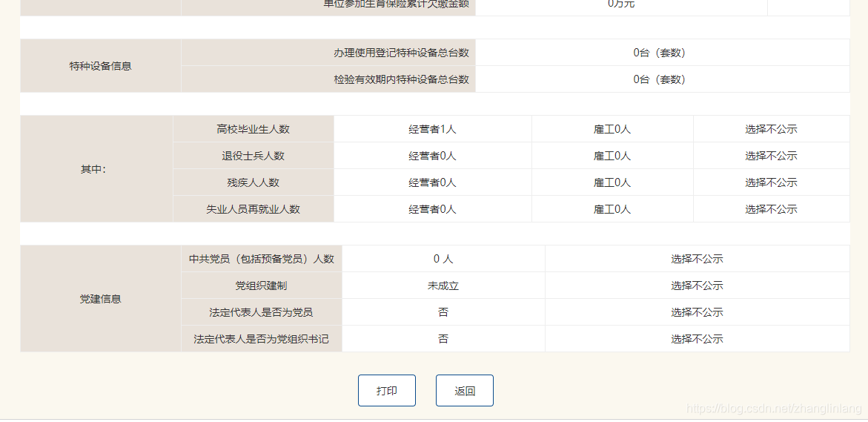
Task: Select the 中共党员(包括预备党员)人数 label
Action: tap(262, 259)
